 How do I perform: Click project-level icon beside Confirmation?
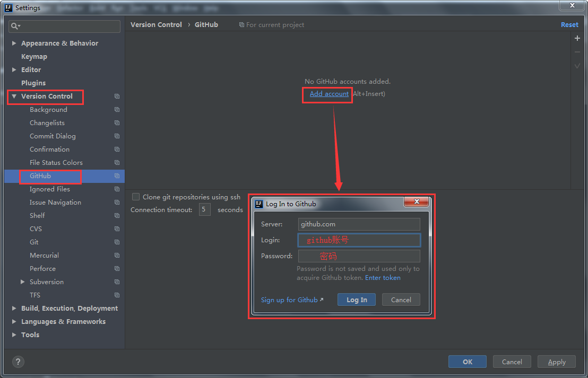click(117, 149)
